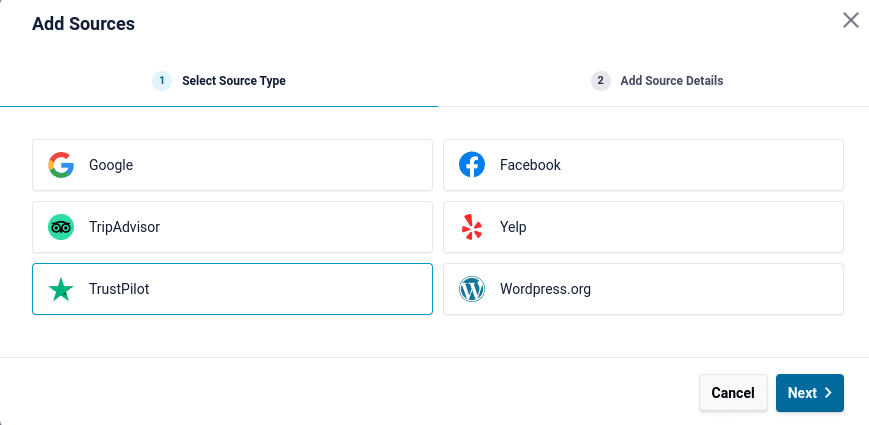Pick the Wordpress.org source label

pyautogui.click(x=545, y=290)
